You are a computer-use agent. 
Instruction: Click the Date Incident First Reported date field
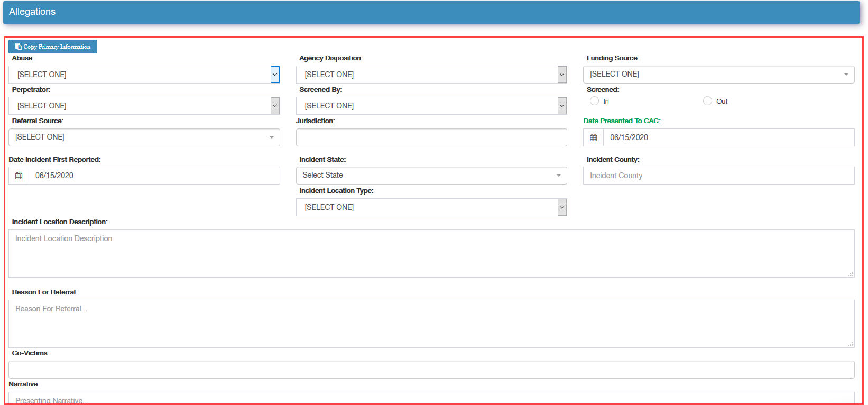(154, 176)
